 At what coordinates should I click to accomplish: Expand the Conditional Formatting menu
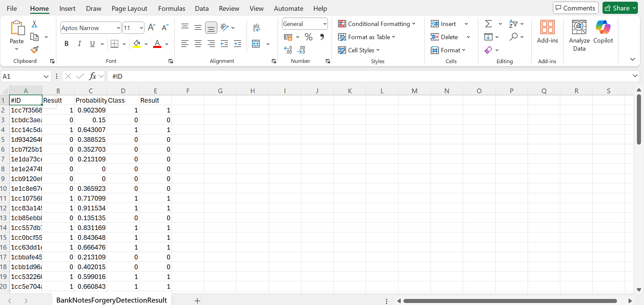click(376, 24)
